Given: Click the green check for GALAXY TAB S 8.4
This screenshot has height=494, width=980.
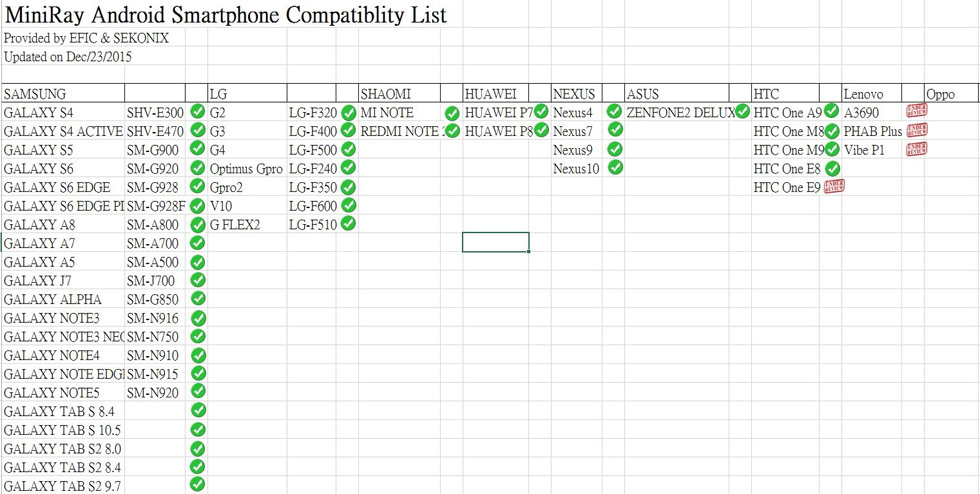Looking at the screenshot, I should [x=198, y=410].
